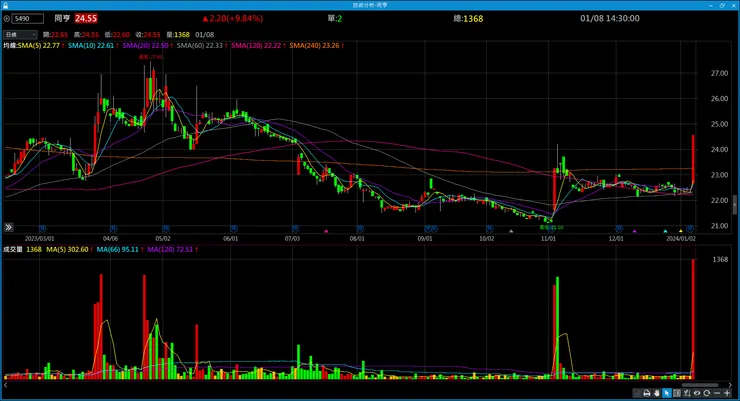Viewport: 740px width, 401px height.
Task: Click the latest tall red volume bar
Action: pos(693,318)
